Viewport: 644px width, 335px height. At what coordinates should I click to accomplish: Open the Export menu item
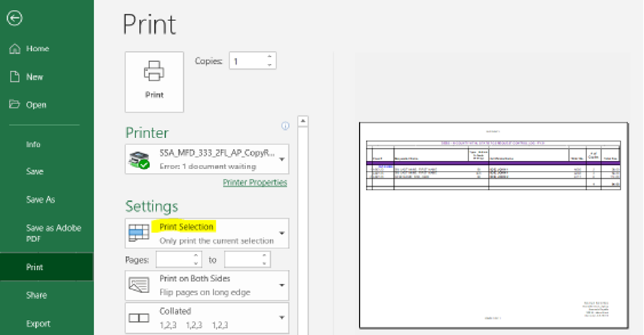38,324
